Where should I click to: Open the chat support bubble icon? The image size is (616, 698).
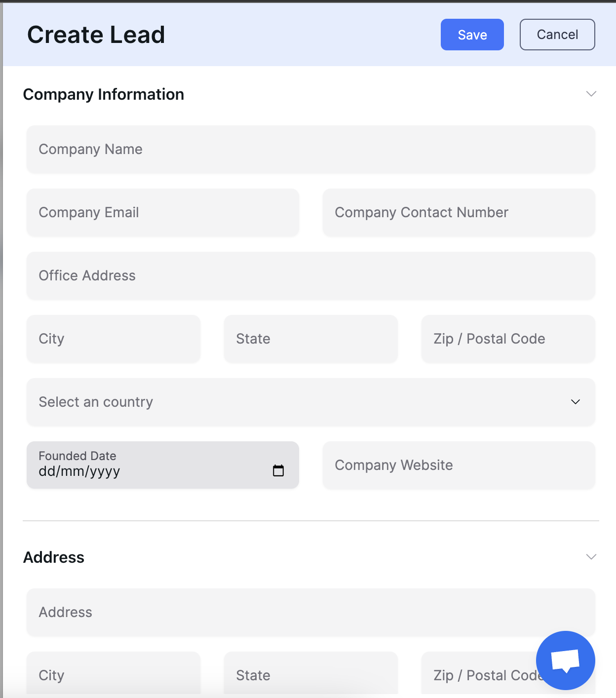(565, 660)
